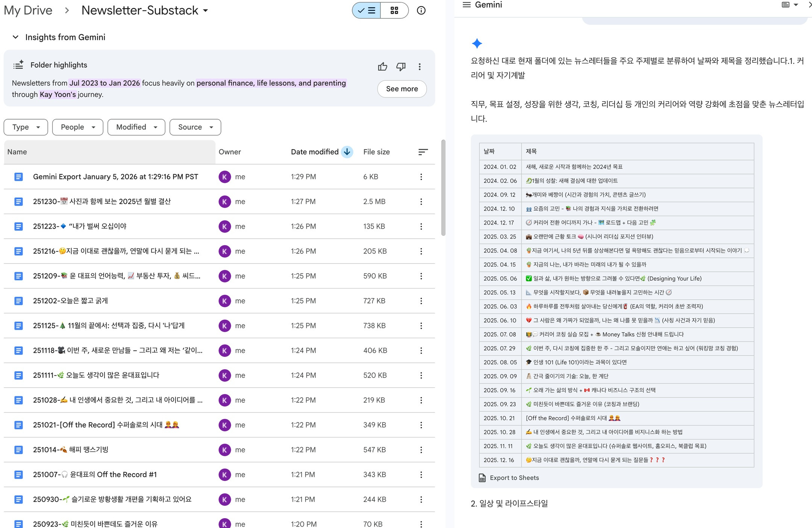Open Folder highlights three-dot options

(x=420, y=67)
